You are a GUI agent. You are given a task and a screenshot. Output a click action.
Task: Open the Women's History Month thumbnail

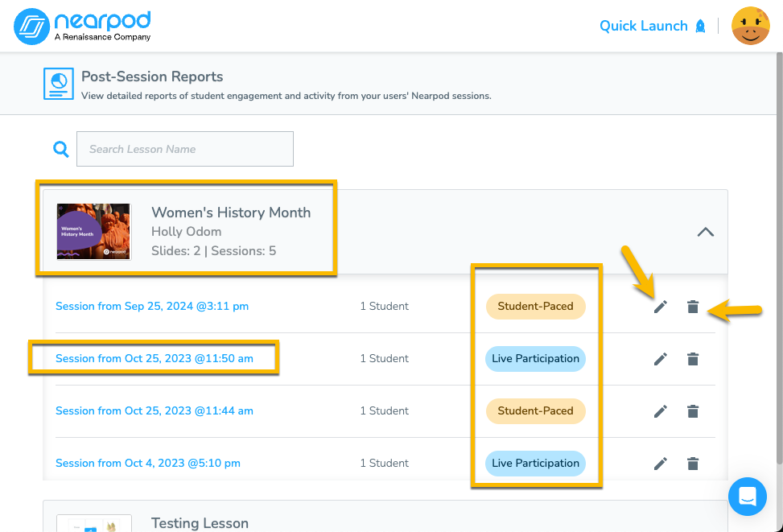pos(93,231)
